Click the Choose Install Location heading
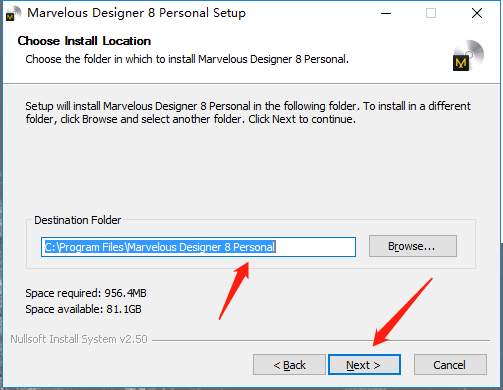Image resolution: width=503 pixels, height=390 pixels. [x=84, y=41]
